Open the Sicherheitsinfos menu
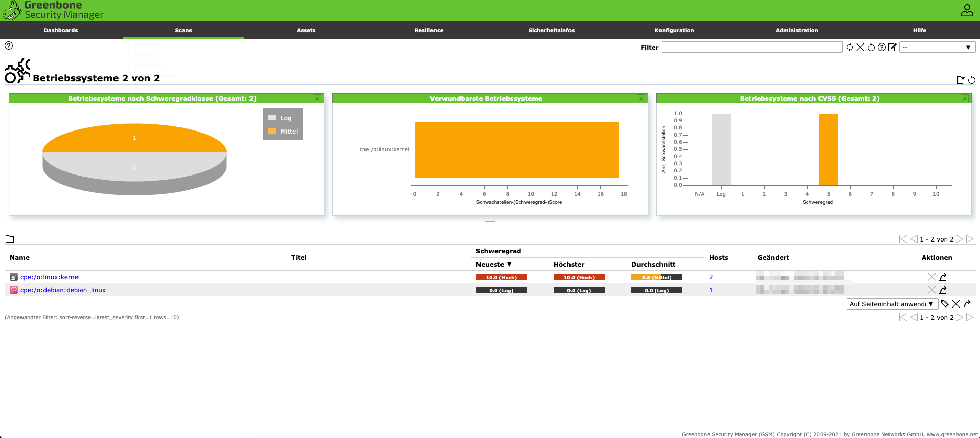The image size is (980, 438). [x=551, y=30]
